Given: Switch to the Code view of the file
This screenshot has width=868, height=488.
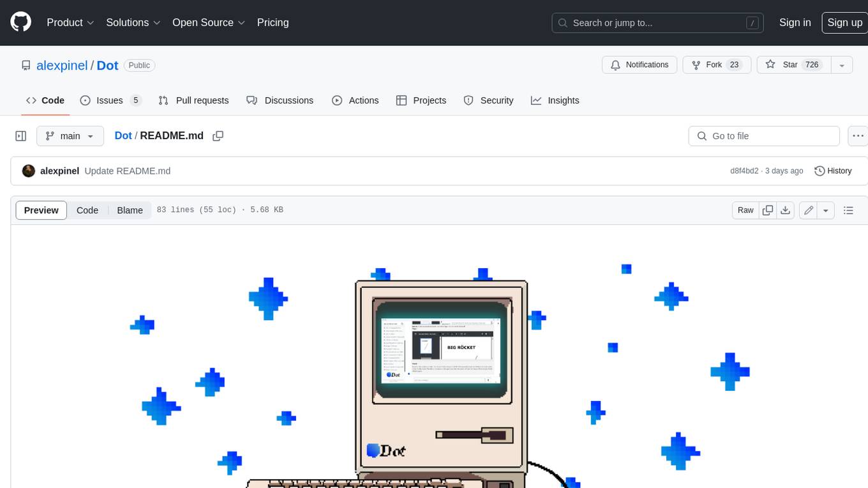Looking at the screenshot, I should (87, 210).
